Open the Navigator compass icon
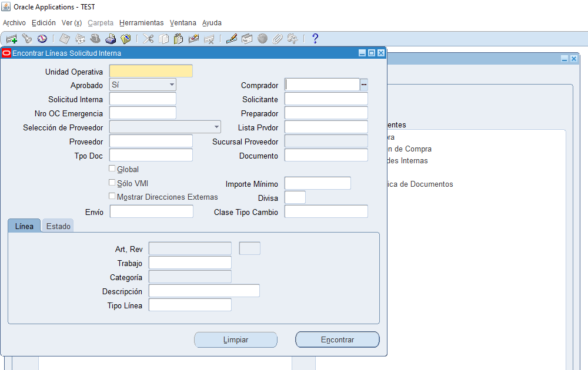This screenshot has height=370, width=588. click(x=42, y=39)
